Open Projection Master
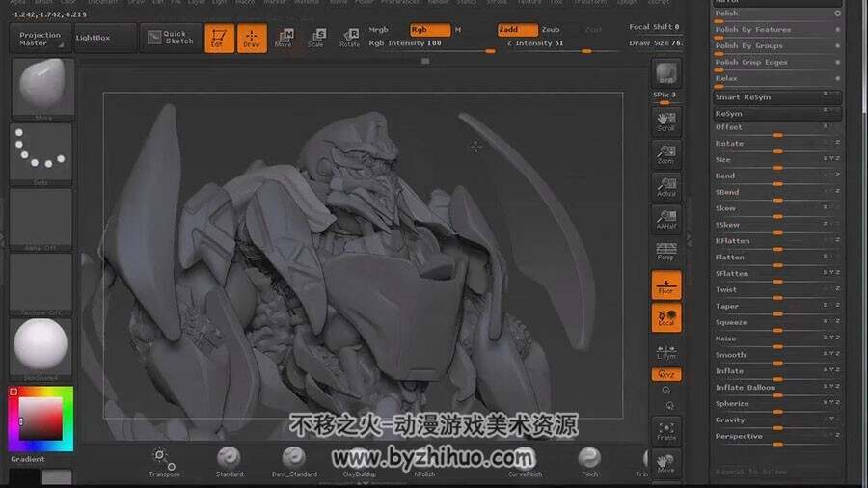 coord(41,39)
